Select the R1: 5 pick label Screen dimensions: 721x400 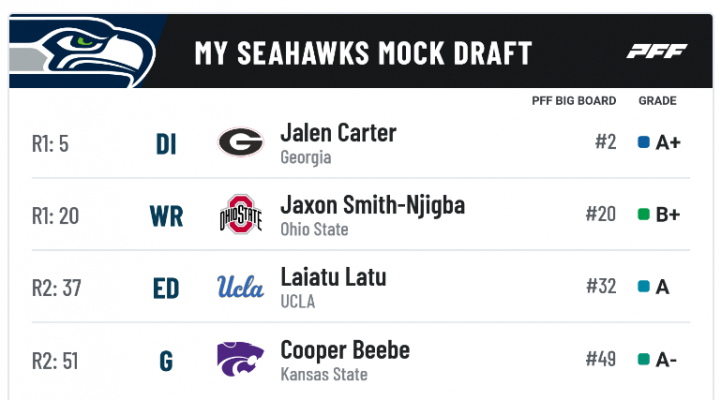coord(50,144)
